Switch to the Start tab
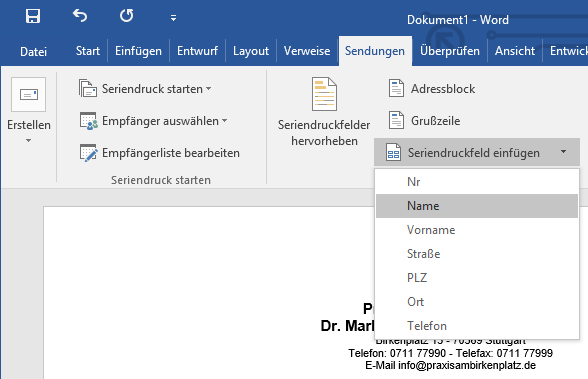Image resolution: width=588 pixels, height=379 pixels. [x=88, y=51]
